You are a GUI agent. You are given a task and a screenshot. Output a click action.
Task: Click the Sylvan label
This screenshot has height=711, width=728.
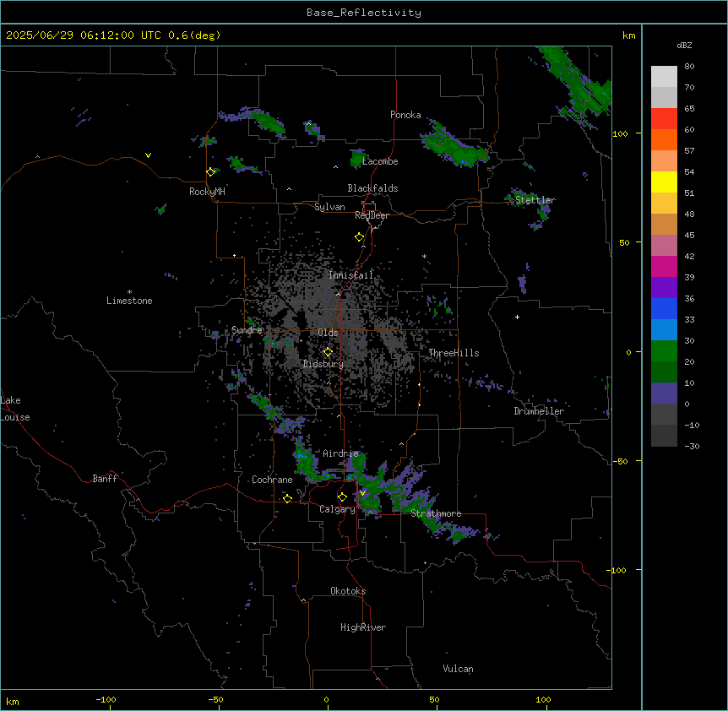[329, 207]
